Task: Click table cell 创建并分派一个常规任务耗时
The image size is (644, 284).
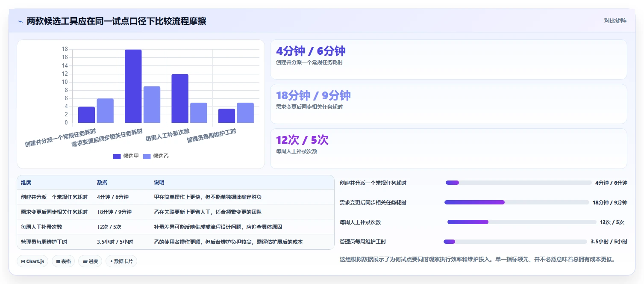Action: pyautogui.click(x=54, y=197)
